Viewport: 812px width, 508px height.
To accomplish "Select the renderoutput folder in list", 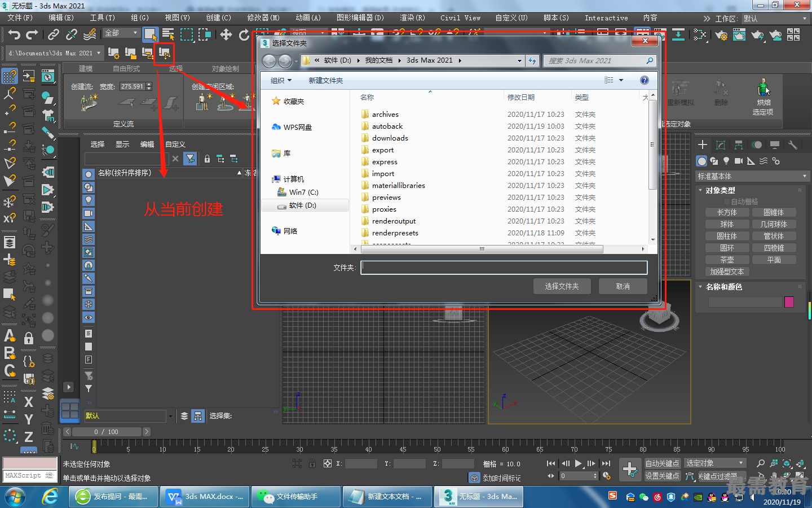I will pos(394,221).
